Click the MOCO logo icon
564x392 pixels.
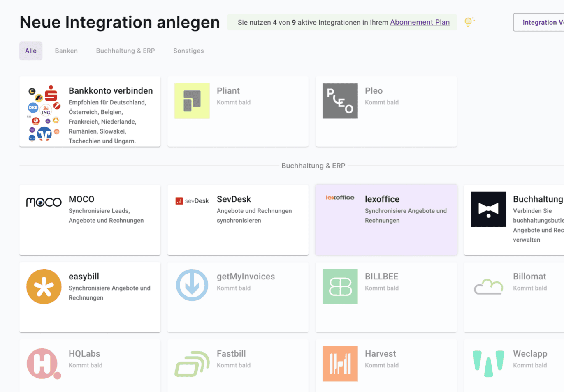pyautogui.click(x=44, y=202)
